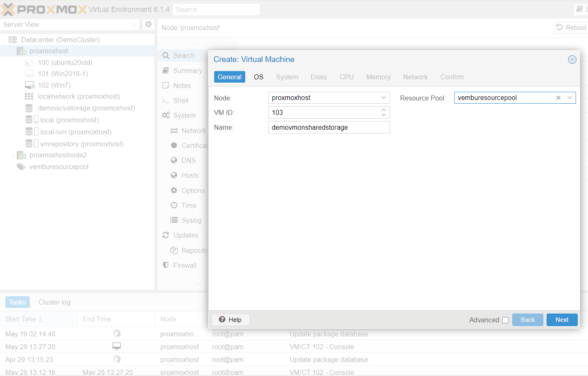Click the local-lvm storage icon

pyautogui.click(x=29, y=132)
